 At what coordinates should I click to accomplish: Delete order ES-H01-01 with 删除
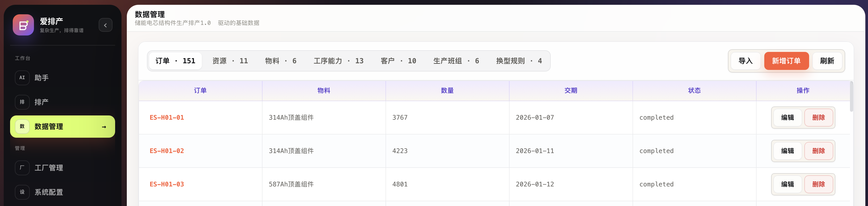(x=818, y=118)
